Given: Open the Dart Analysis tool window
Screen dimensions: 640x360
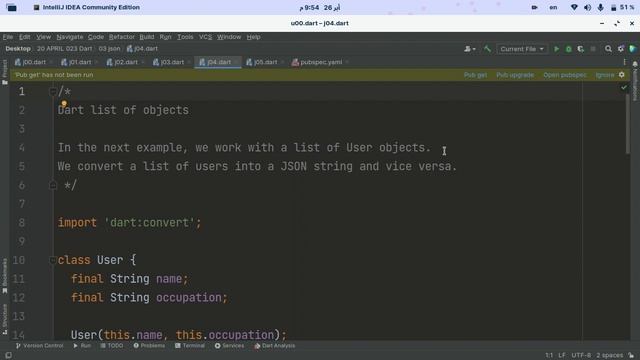Looking at the screenshot, I should pyautogui.click(x=275, y=346).
